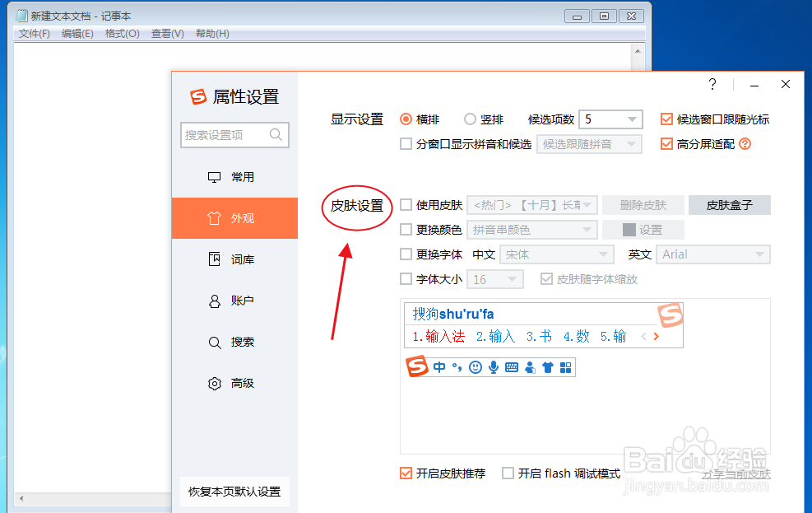Image resolution: width=812 pixels, height=513 pixels.
Task: Click inside the 搜索设置项 search field
Action: pos(234,135)
